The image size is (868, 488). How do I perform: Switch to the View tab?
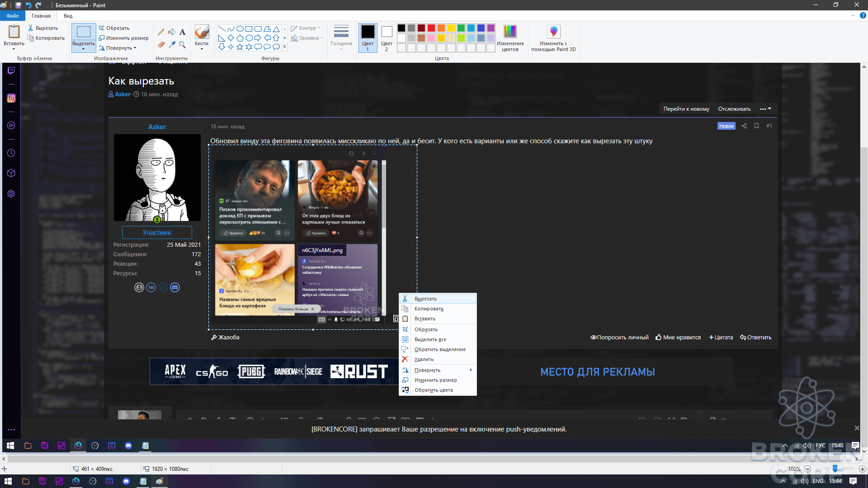pos(68,16)
